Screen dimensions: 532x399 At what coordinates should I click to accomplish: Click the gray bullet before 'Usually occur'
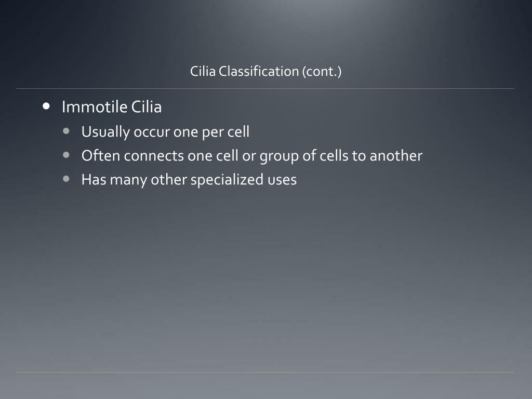point(66,131)
